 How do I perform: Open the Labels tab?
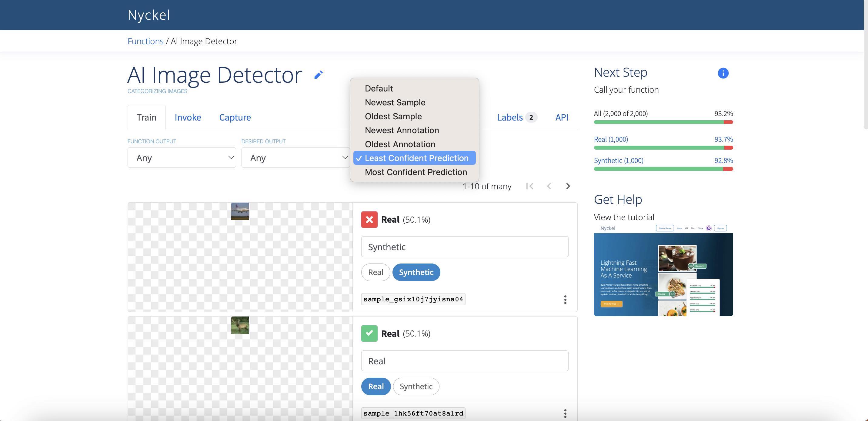point(517,117)
